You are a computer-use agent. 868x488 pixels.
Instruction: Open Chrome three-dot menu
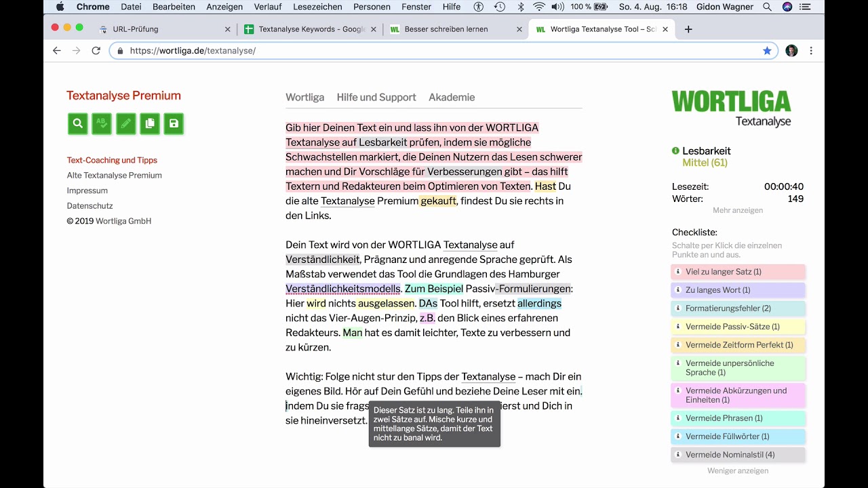(x=811, y=51)
